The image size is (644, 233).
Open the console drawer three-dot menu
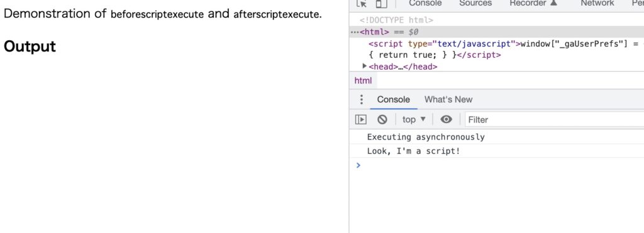coord(362,100)
